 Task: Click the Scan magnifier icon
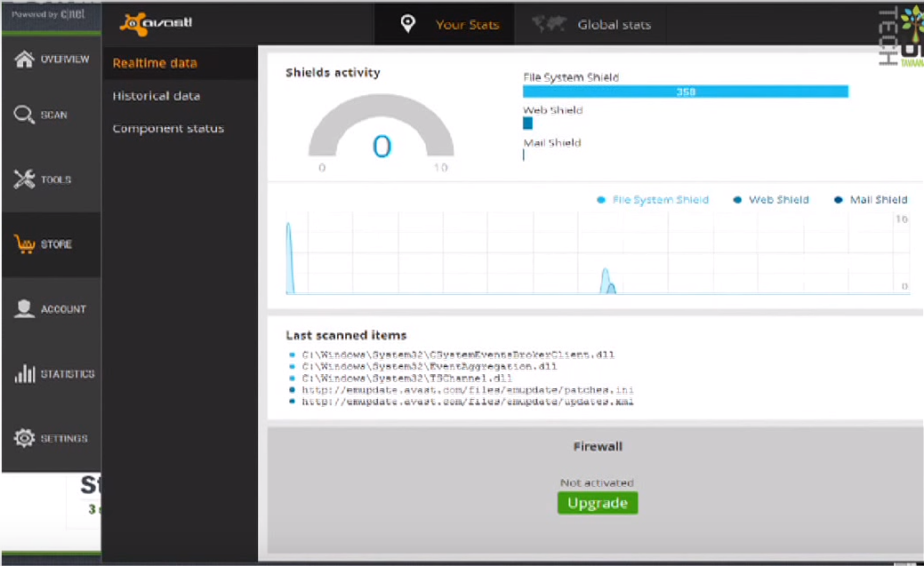pyautogui.click(x=24, y=115)
